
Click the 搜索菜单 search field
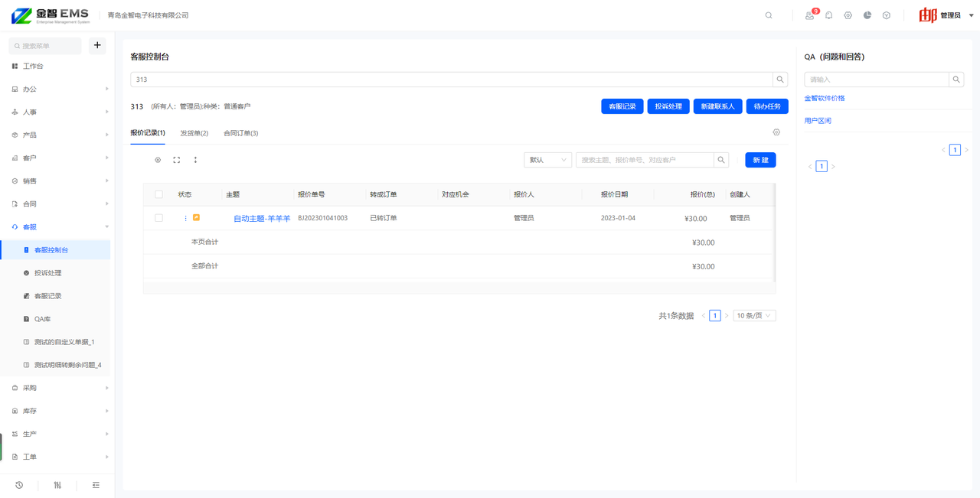tap(46, 46)
